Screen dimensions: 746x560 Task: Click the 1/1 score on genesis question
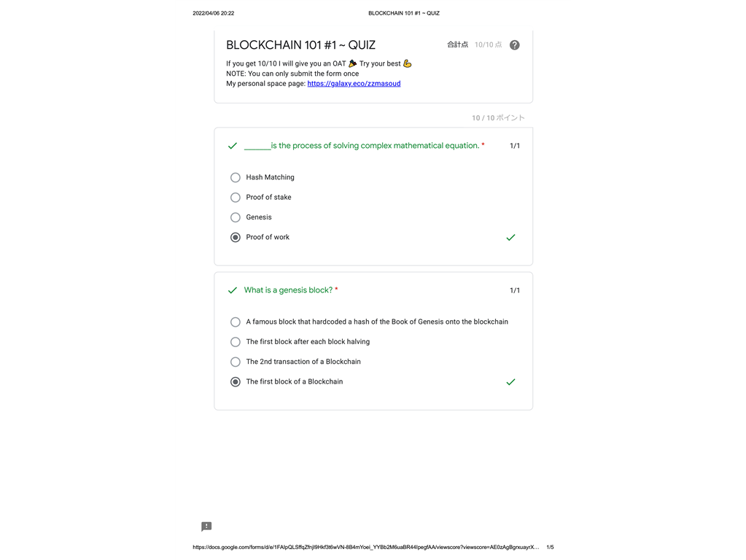(515, 290)
